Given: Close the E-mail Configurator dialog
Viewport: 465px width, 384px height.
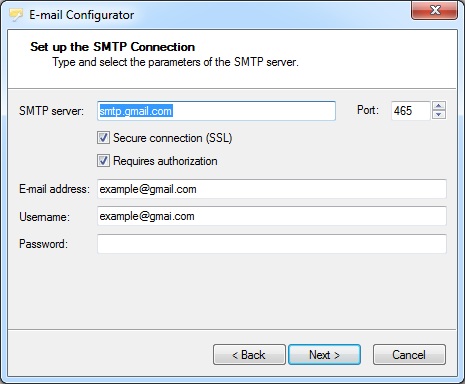Looking at the screenshot, I should (x=434, y=10).
